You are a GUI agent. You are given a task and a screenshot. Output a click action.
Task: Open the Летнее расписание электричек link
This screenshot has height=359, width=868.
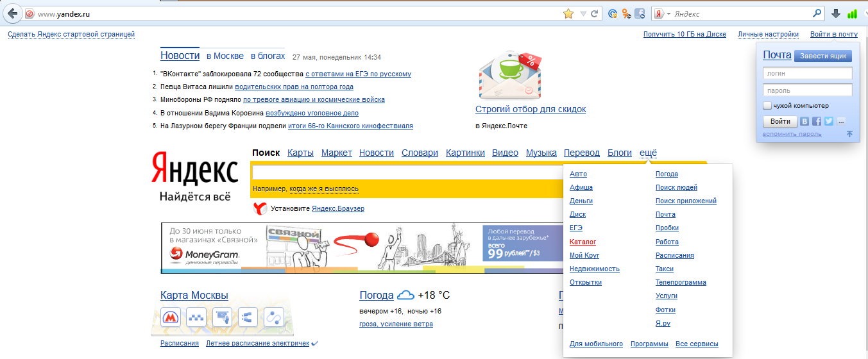tap(257, 344)
